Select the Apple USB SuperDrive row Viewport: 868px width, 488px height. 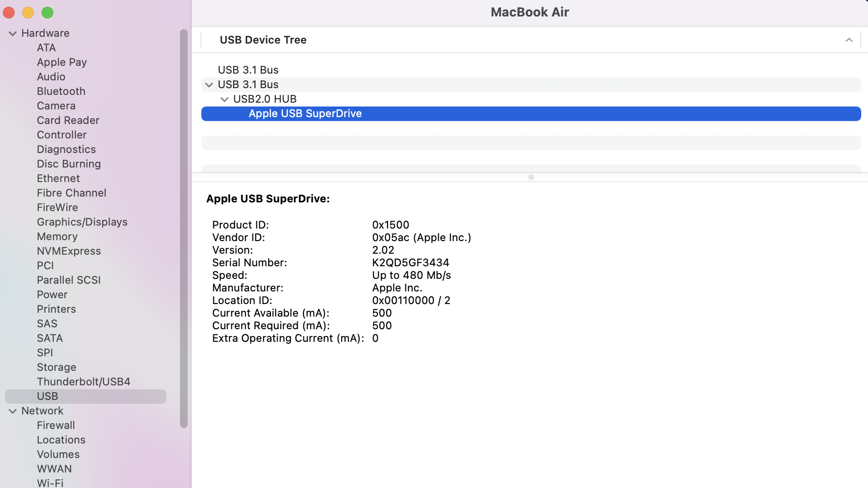point(531,114)
